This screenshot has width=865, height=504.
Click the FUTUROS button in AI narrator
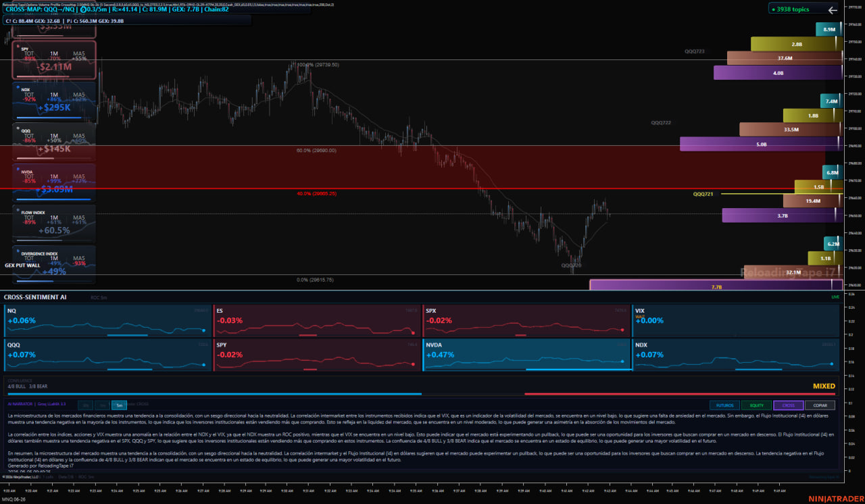coord(724,405)
